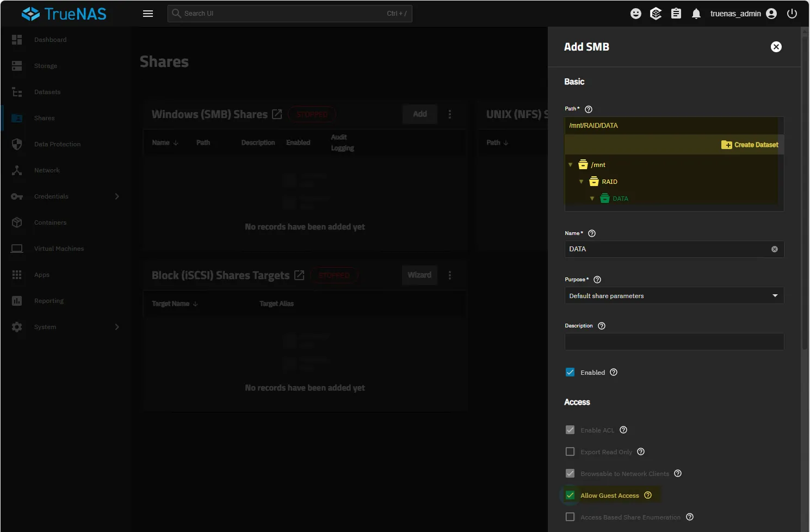Collapse the RAID folder node
This screenshot has width=810, height=532.
click(581, 182)
